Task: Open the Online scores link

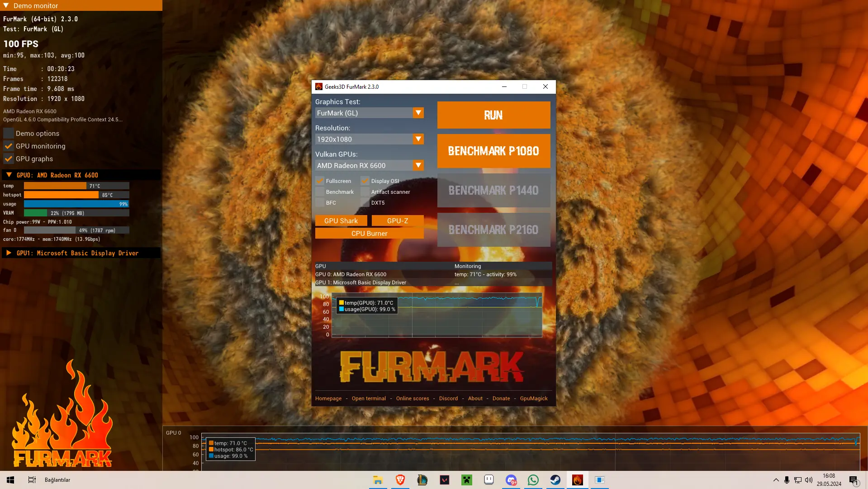Action: click(413, 398)
